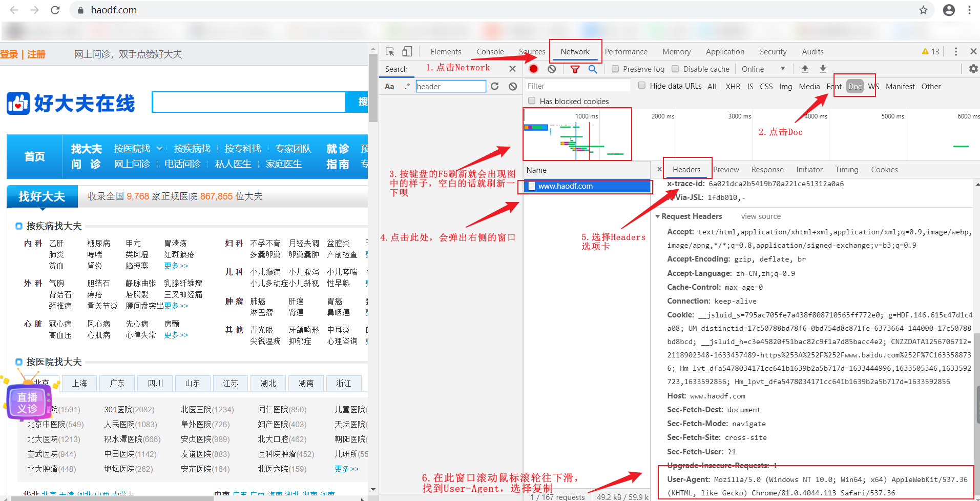
Task: Reload the page with browser refresh icon
Action: point(55,10)
